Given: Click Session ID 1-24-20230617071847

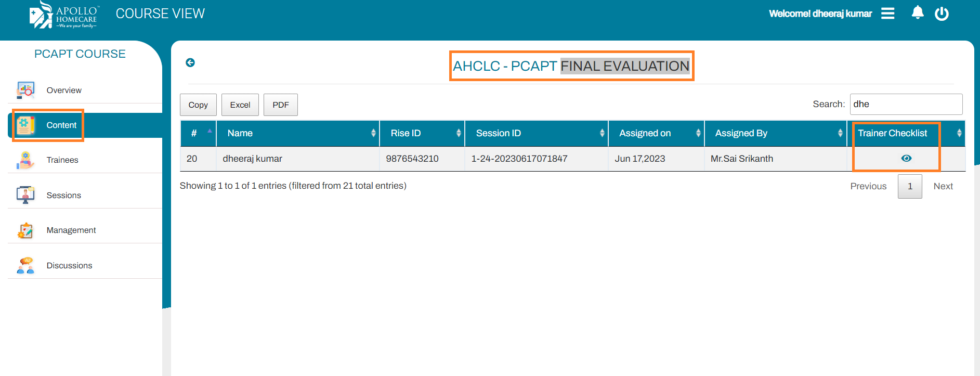Looking at the screenshot, I should (x=519, y=159).
